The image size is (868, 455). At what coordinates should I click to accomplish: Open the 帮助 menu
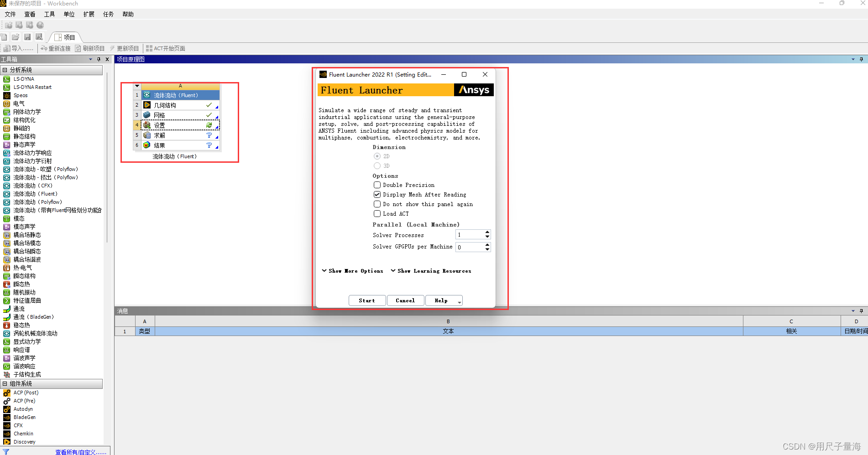[x=128, y=14]
